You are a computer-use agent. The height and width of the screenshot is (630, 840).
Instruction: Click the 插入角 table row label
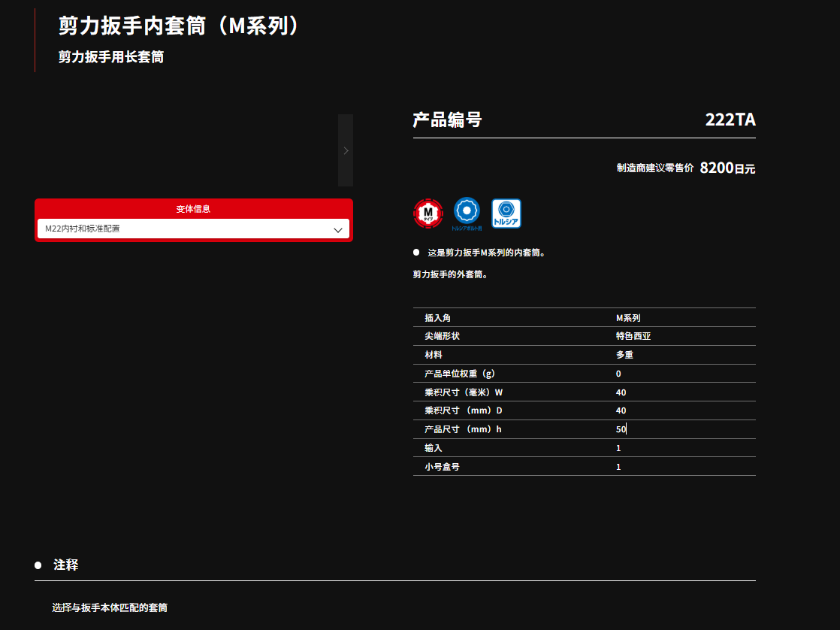pyautogui.click(x=438, y=318)
